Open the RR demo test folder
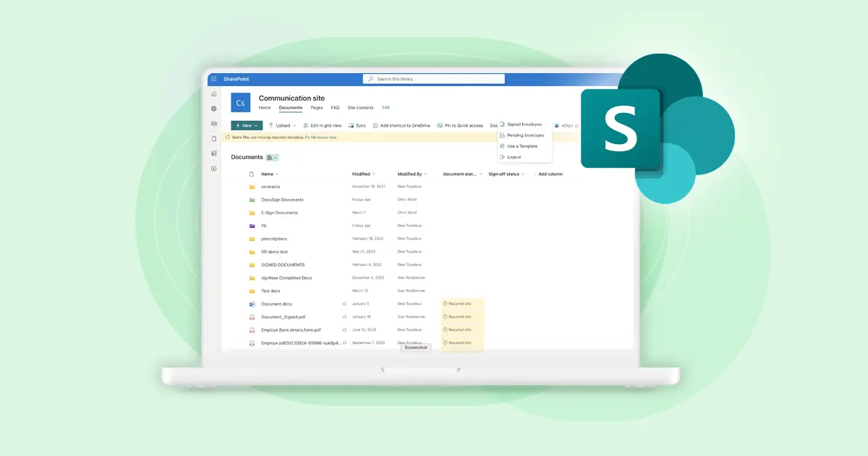Viewport: 868px width, 456px height. point(274,252)
